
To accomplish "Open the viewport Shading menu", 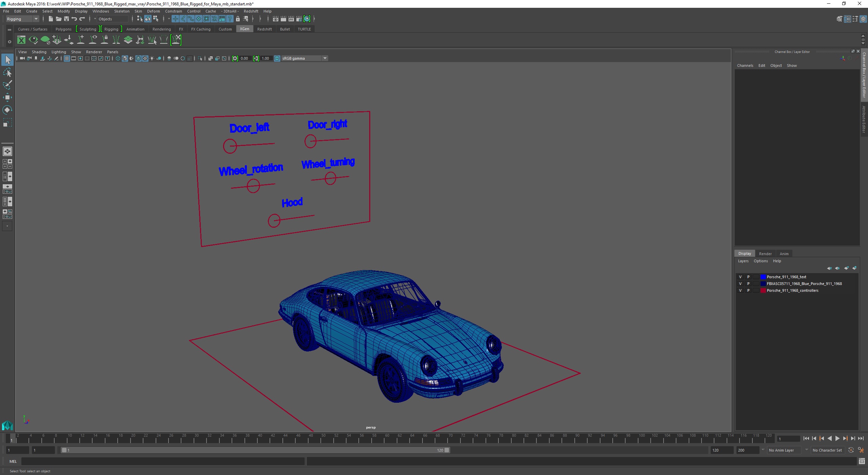I will (39, 52).
